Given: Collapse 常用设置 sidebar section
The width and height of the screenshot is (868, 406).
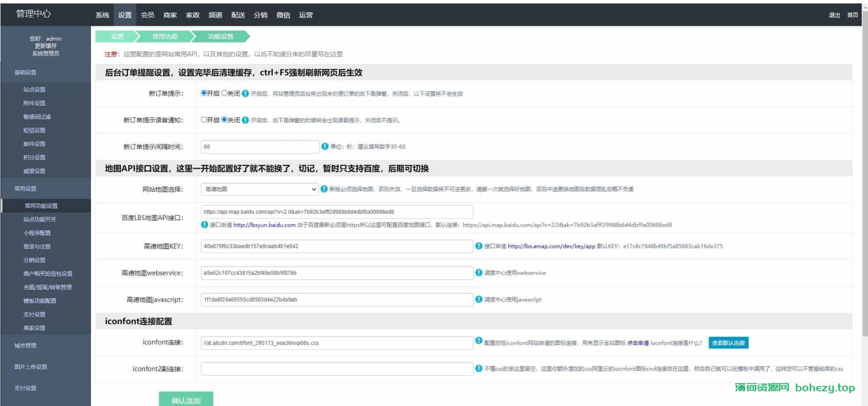Looking at the screenshot, I should click(46, 188).
